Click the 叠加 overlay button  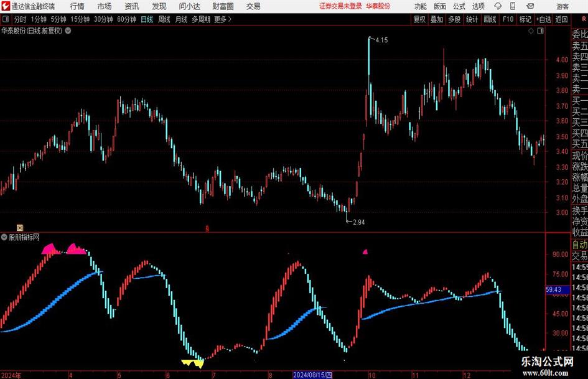437,19
